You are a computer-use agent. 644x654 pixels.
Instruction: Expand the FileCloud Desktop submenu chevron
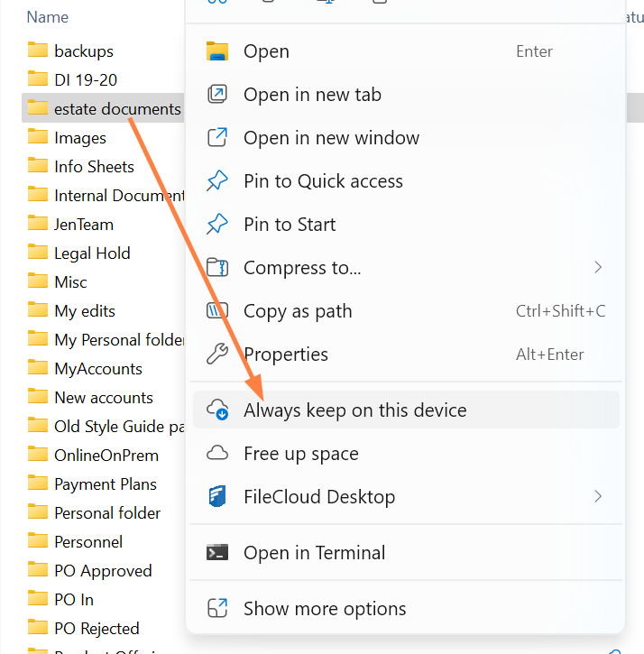pos(598,496)
